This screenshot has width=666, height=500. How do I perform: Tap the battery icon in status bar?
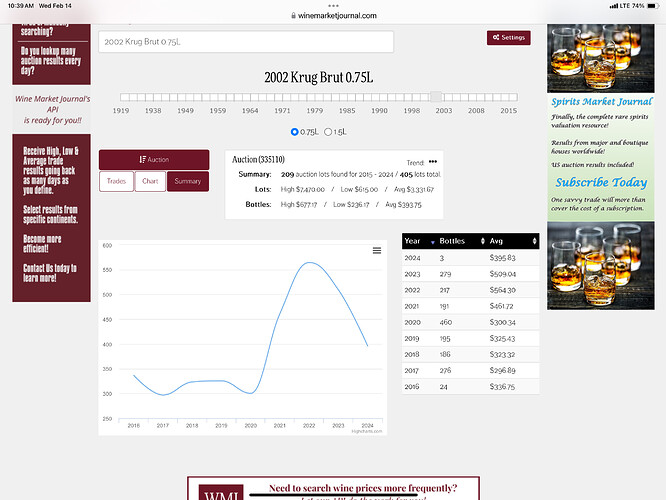tap(653, 6)
